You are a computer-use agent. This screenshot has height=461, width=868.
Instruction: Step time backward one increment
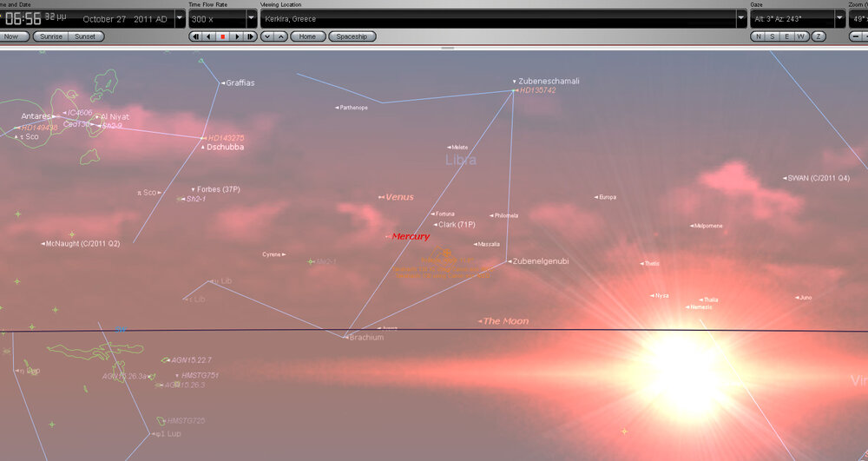(195, 36)
